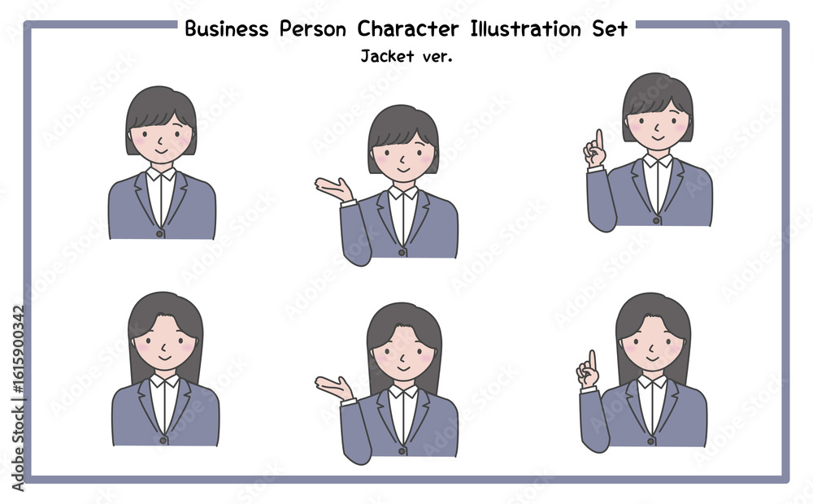Click the raised index finger of long-haired woman

click(x=592, y=360)
